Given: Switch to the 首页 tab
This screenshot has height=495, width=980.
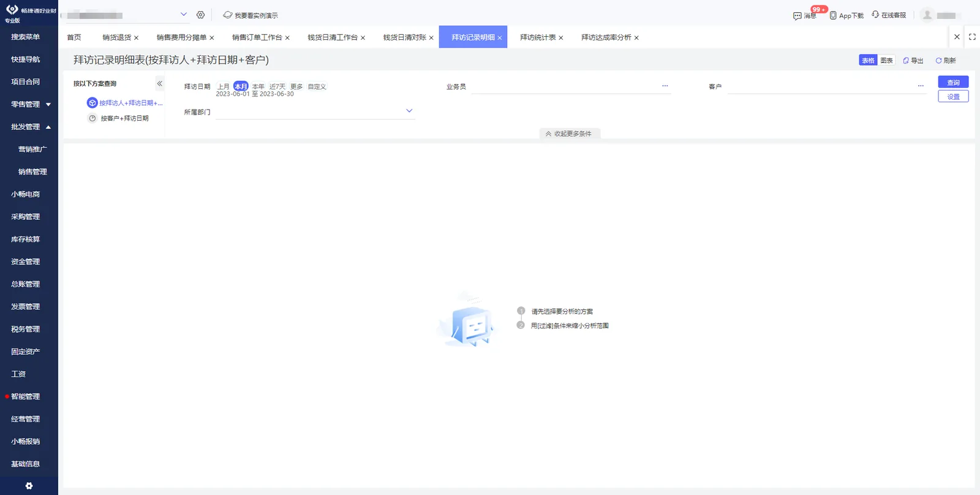Looking at the screenshot, I should [x=74, y=37].
